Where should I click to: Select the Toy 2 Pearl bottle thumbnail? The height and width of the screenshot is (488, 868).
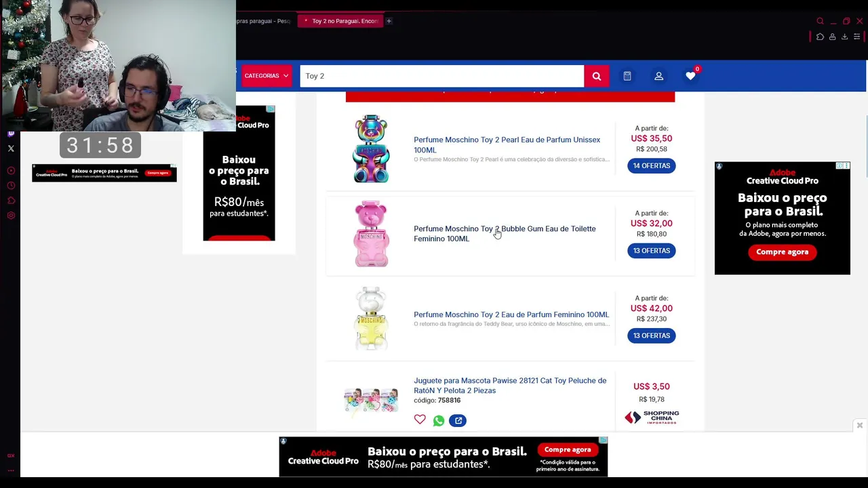pyautogui.click(x=371, y=148)
